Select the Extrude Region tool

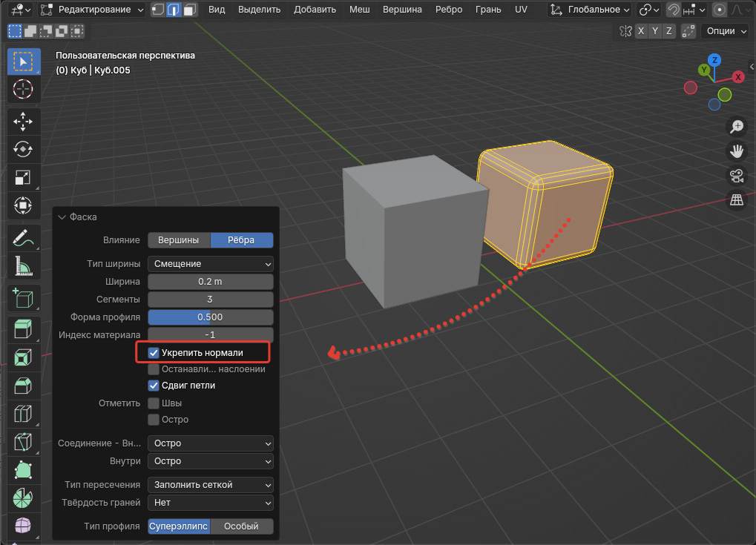(23, 330)
